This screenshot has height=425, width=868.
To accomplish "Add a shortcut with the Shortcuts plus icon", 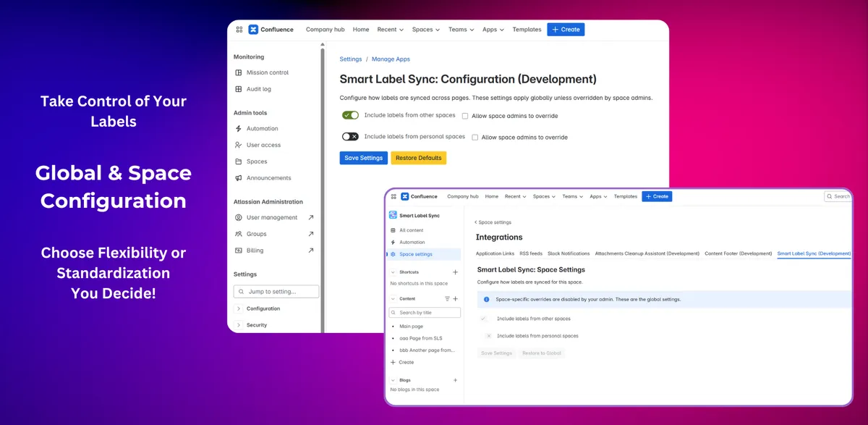I will pyautogui.click(x=455, y=272).
